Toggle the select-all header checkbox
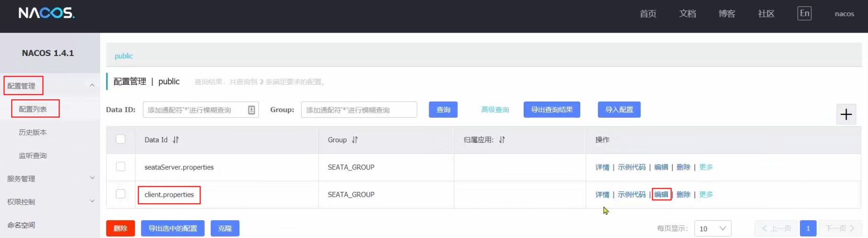Viewport: 868px width, 238px height. [120, 139]
